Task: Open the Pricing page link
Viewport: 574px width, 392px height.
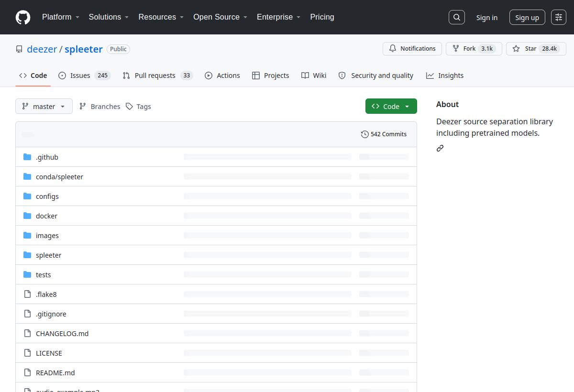Action: 322,17
